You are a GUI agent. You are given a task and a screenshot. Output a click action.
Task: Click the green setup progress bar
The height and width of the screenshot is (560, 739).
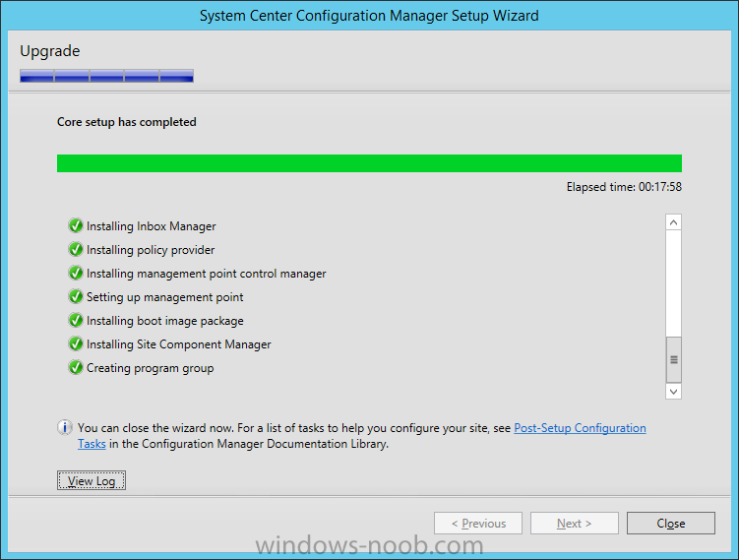pyautogui.click(x=369, y=163)
